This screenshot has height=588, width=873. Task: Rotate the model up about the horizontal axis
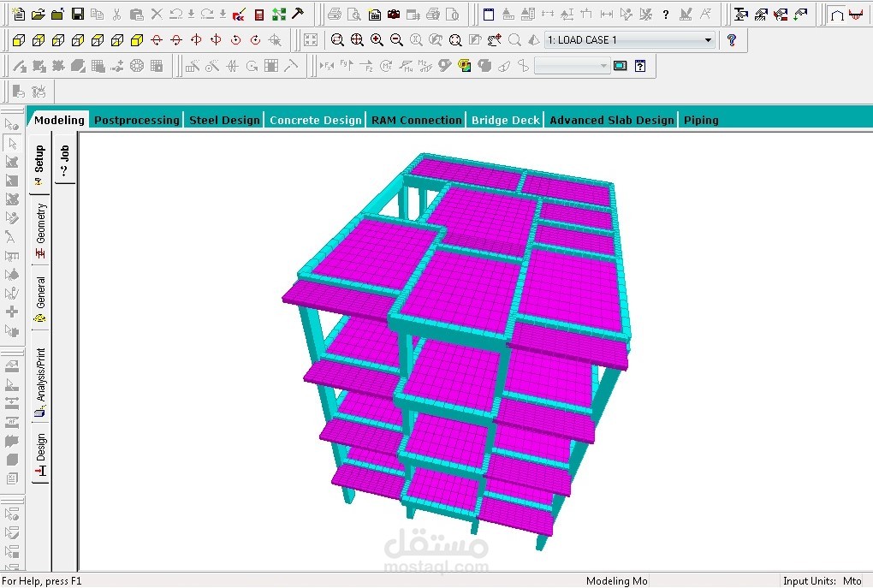pyautogui.click(x=157, y=40)
